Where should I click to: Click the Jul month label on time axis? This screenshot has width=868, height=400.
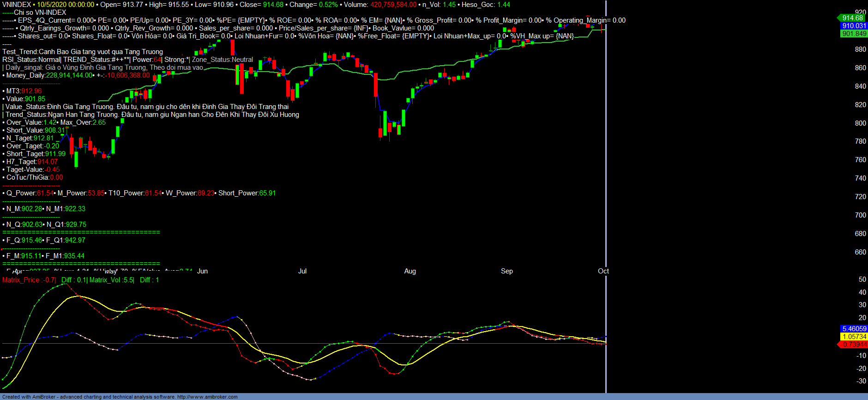[302, 271]
